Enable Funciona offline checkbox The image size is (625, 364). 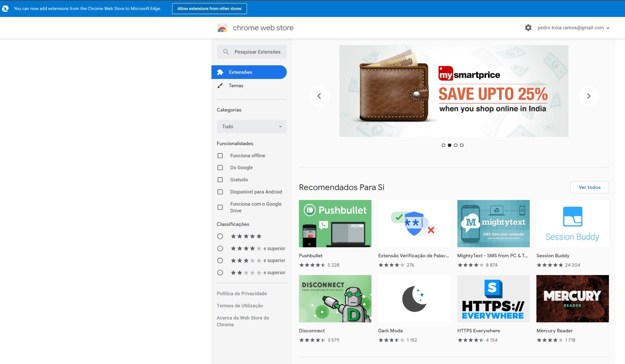pyautogui.click(x=220, y=156)
